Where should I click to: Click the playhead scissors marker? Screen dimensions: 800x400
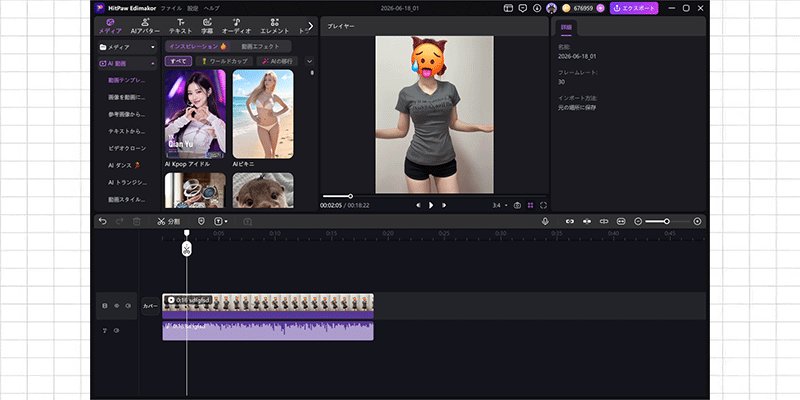pyautogui.click(x=187, y=249)
